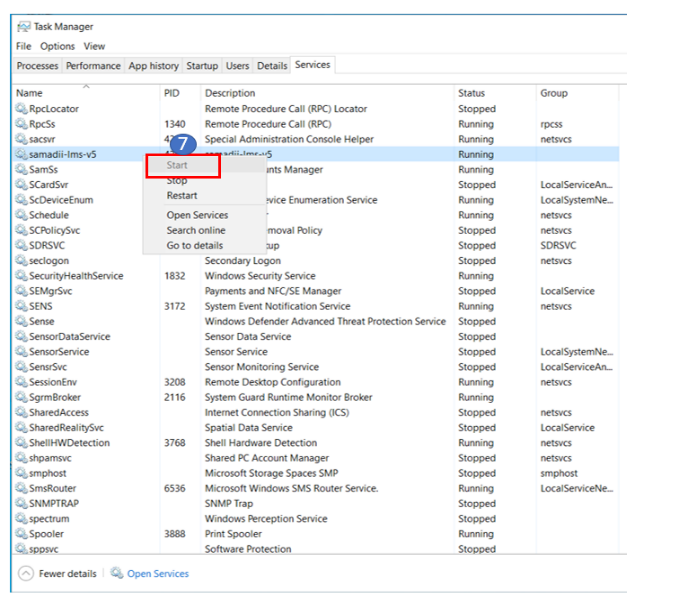
Task: Choose Go to details in context menu
Action: [195, 245]
